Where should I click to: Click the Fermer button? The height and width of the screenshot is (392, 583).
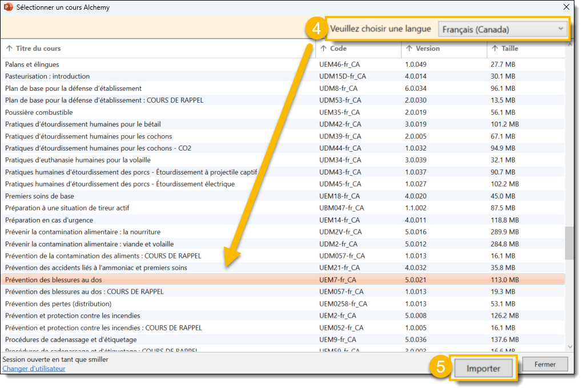544,364
